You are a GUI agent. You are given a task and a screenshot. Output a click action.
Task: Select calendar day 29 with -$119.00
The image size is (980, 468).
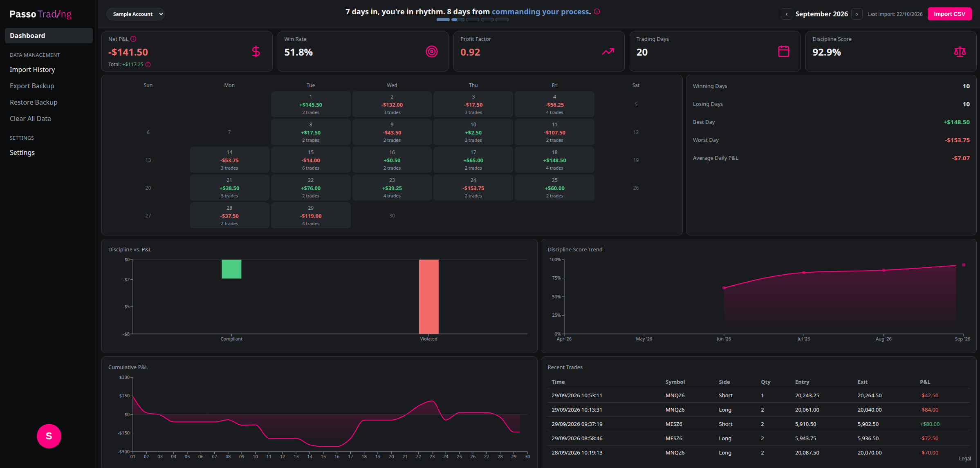coord(311,215)
